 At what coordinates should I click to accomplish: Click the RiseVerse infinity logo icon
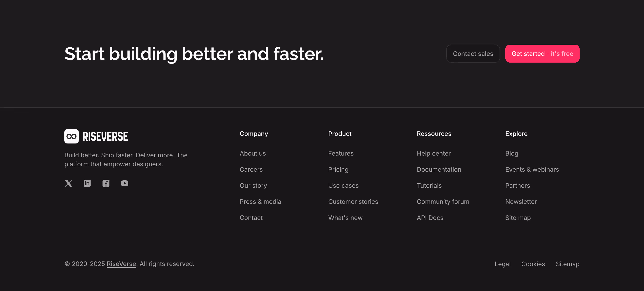tap(71, 136)
